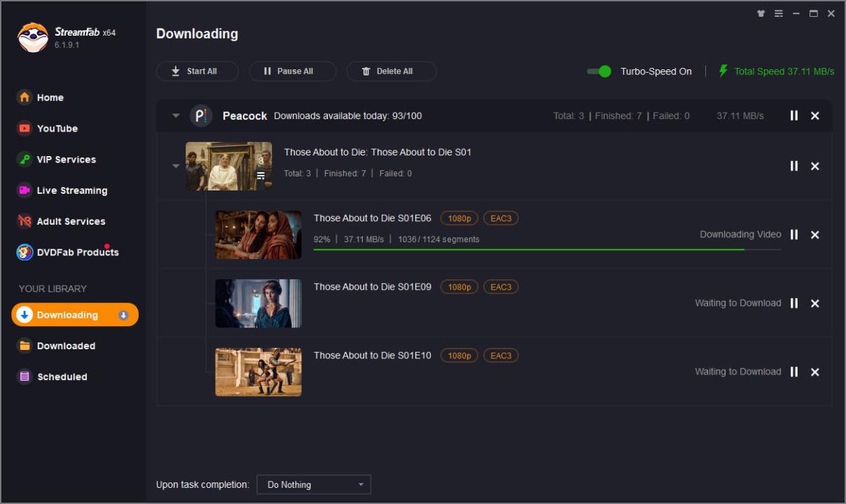Click the S01E09 episode thumbnail
This screenshot has width=846, height=504.
click(258, 303)
